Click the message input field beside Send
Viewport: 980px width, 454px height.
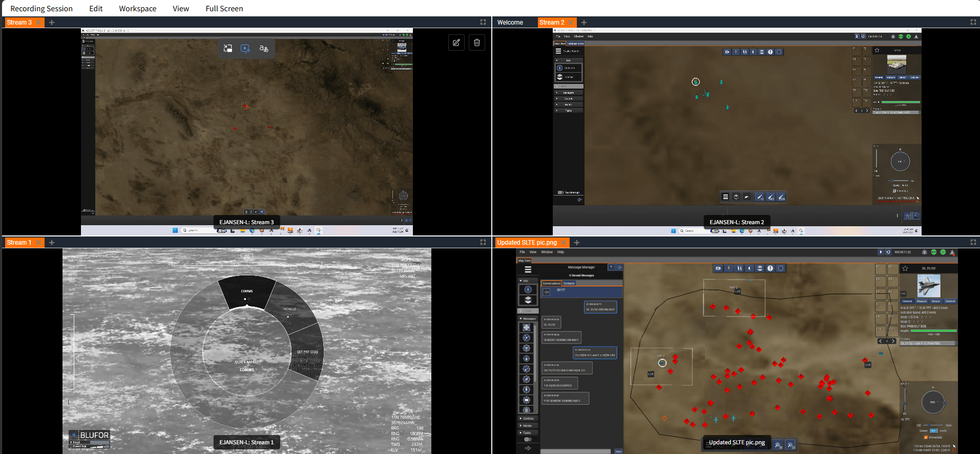point(576,451)
